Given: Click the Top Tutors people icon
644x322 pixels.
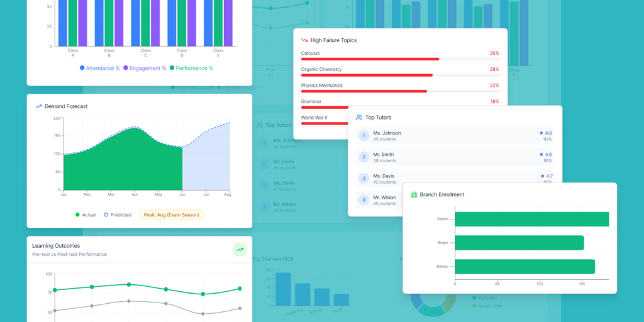Looking at the screenshot, I should pyautogui.click(x=359, y=118).
